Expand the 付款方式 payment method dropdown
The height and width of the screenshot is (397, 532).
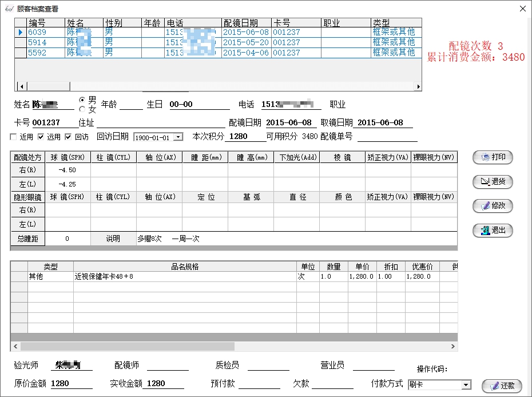coord(466,385)
